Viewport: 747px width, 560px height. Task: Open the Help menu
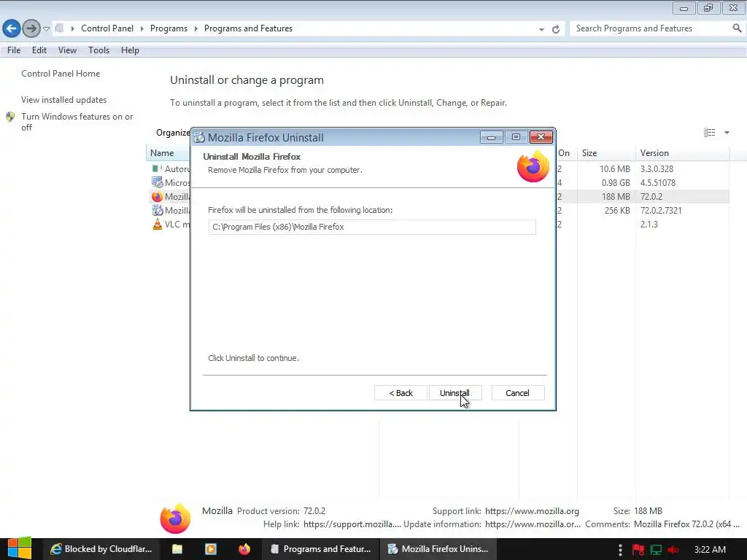coord(130,50)
